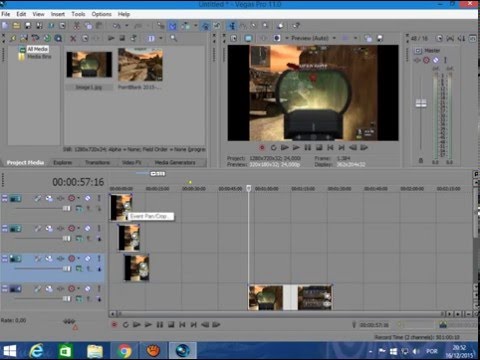Solo video track 4
Screen dimensions: 480x360
click(99, 288)
